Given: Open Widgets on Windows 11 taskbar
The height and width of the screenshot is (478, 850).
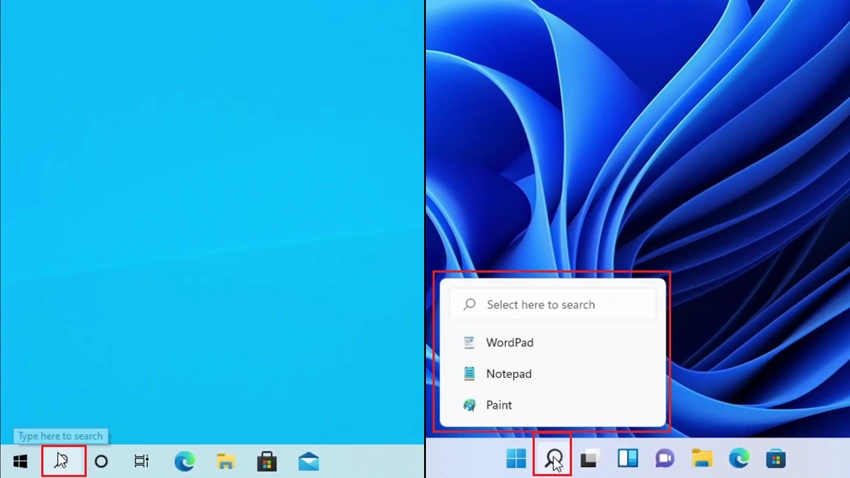Looking at the screenshot, I should pos(628,458).
